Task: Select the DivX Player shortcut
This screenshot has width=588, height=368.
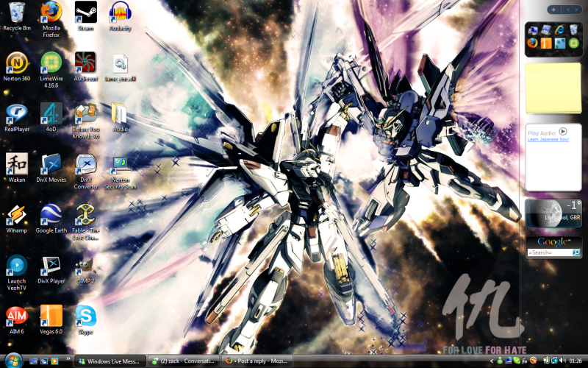Action: pos(51,269)
